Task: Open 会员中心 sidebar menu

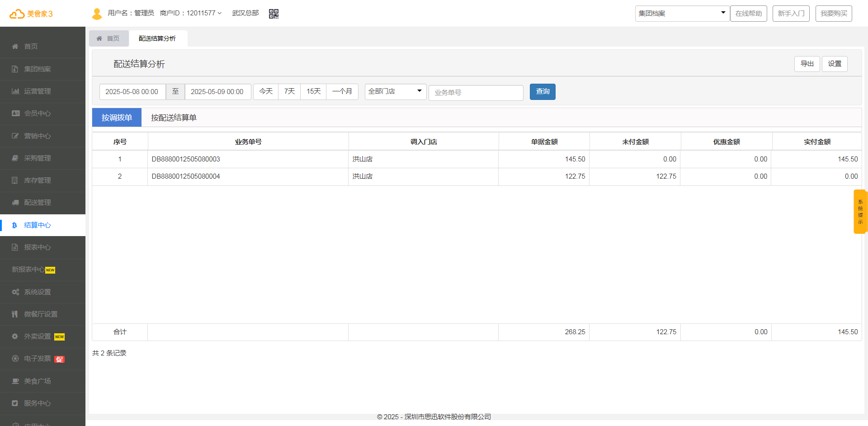Action: [x=42, y=113]
